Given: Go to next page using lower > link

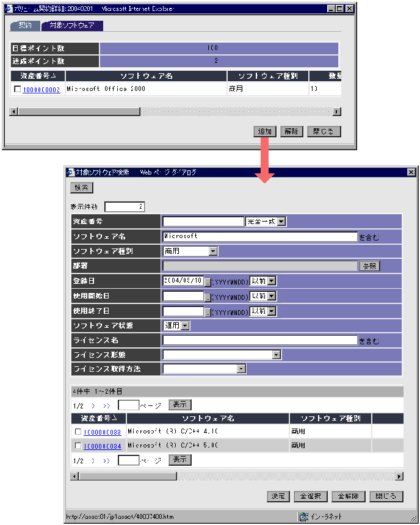Looking at the screenshot, I should pos(93,461).
